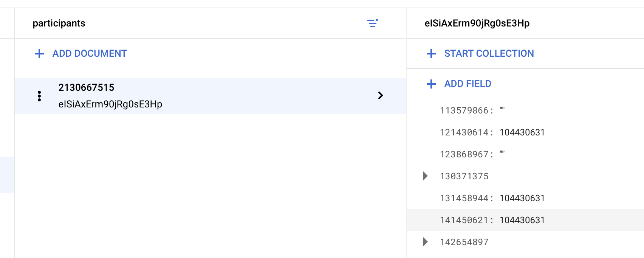Select the participants collection header
The image size is (644, 258).
pyautogui.click(x=59, y=23)
